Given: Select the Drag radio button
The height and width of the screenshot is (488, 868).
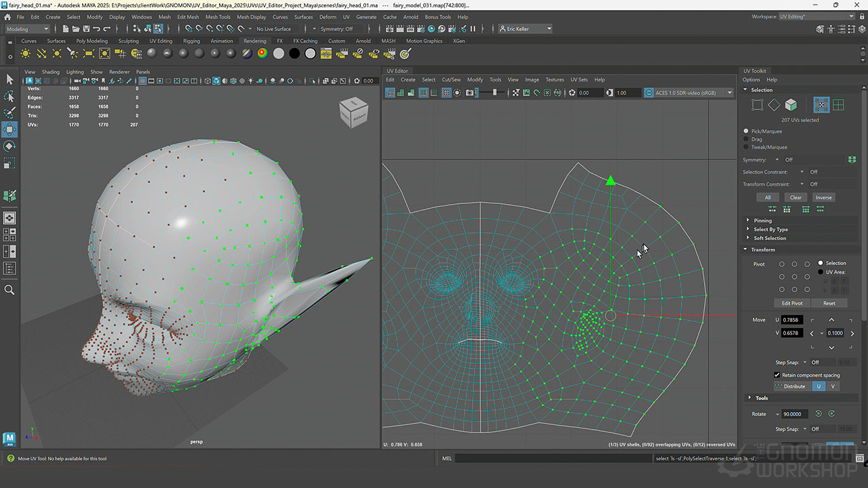Looking at the screenshot, I should pyautogui.click(x=747, y=139).
